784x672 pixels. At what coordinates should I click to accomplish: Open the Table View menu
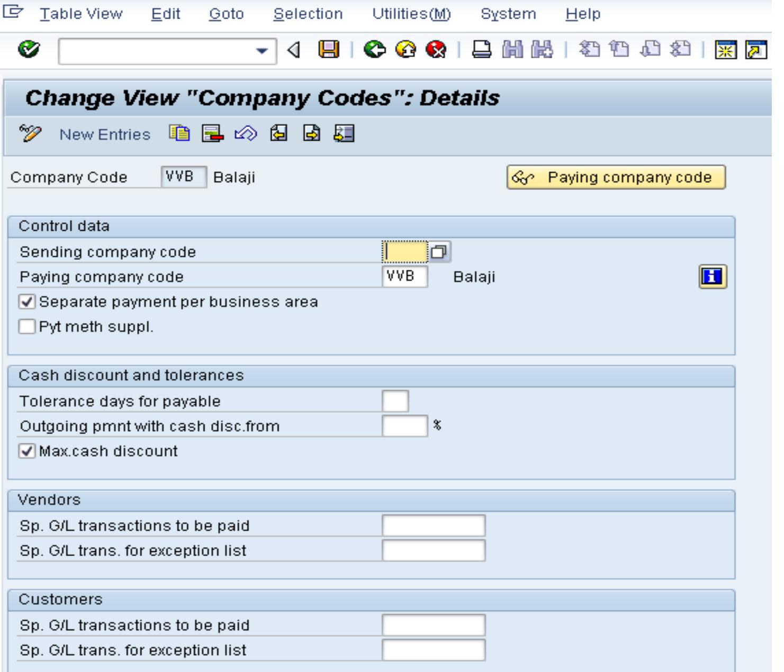pos(80,14)
